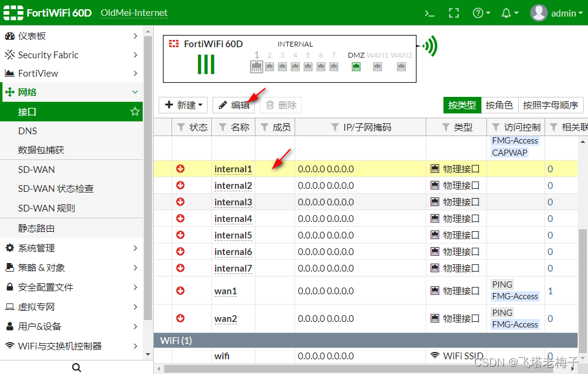Click the OldMei-Internet hostname link
This screenshot has width=588, height=374.
[x=134, y=13]
